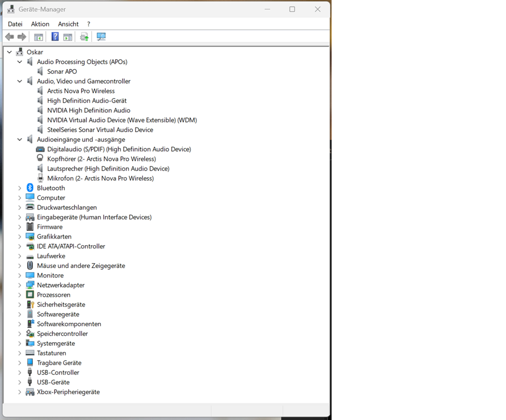Open the Aktion menu
The height and width of the screenshot is (420, 506).
pos(40,24)
